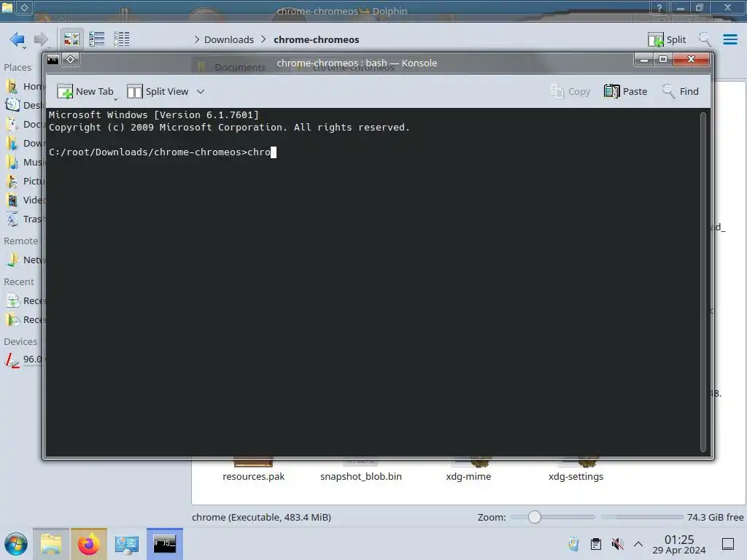Toggle Dolphin title bar pin button
Screen dimensions: 747x560
[x=24, y=7]
